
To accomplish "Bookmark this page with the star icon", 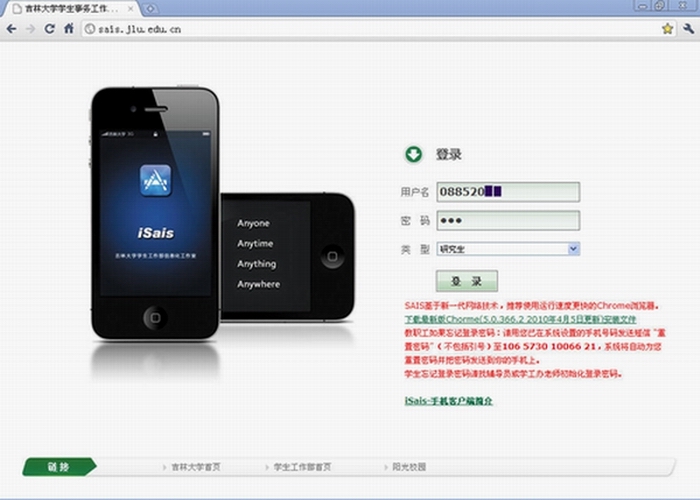I will 667,29.
